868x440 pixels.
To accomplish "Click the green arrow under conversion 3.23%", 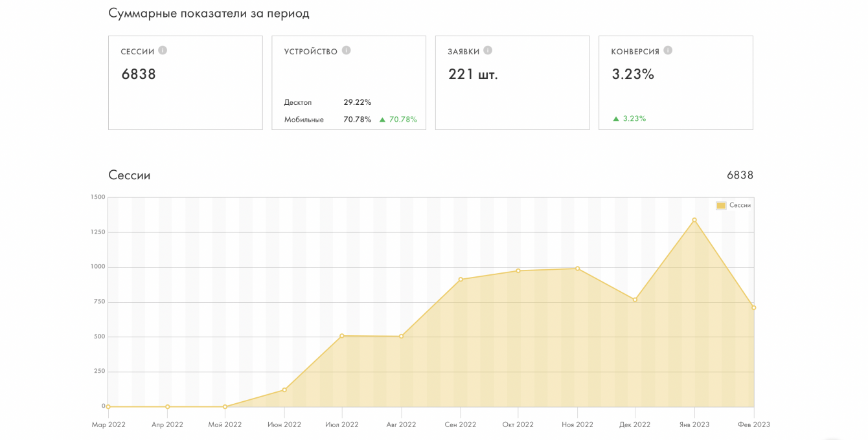I will [x=616, y=119].
